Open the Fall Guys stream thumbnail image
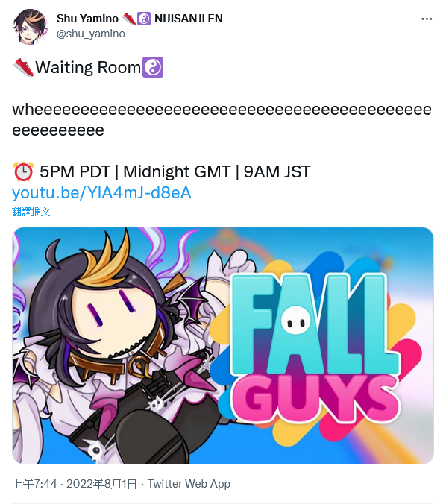Viewport: 446px width, 504px height. (223, 345)
